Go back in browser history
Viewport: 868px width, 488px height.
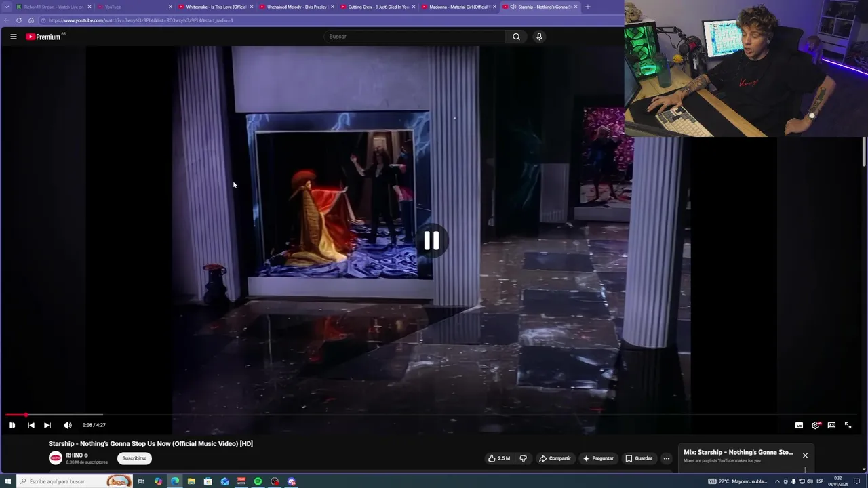(x=7, y=20)
